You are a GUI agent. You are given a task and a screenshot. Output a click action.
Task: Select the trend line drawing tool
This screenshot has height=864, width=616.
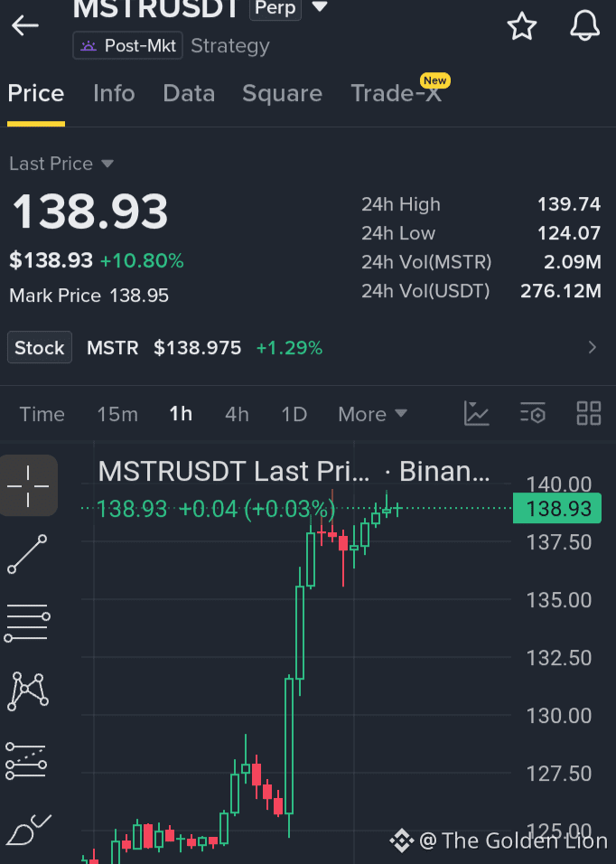(27, 554)
